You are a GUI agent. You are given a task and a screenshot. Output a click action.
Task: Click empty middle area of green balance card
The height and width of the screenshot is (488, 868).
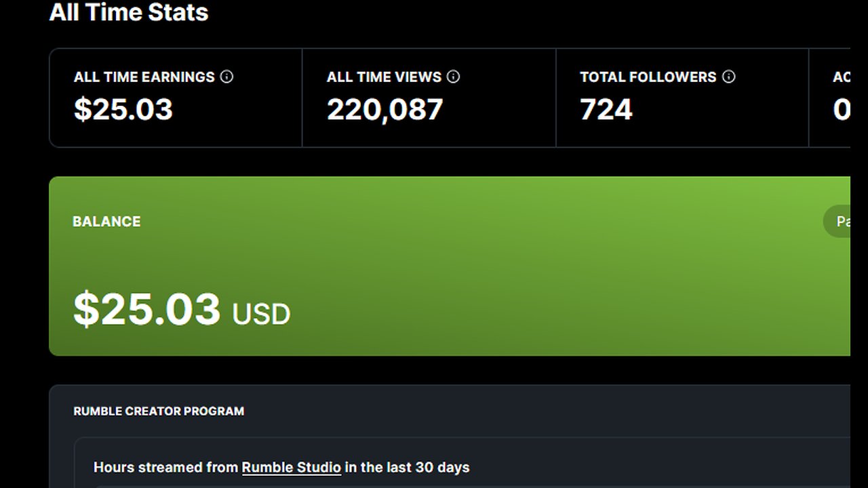pyautogui.click(x=475, y=271)
